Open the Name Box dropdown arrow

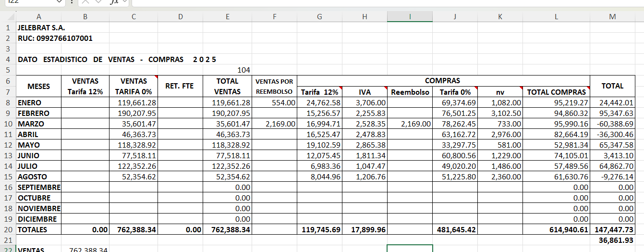(x=59, y=2)
